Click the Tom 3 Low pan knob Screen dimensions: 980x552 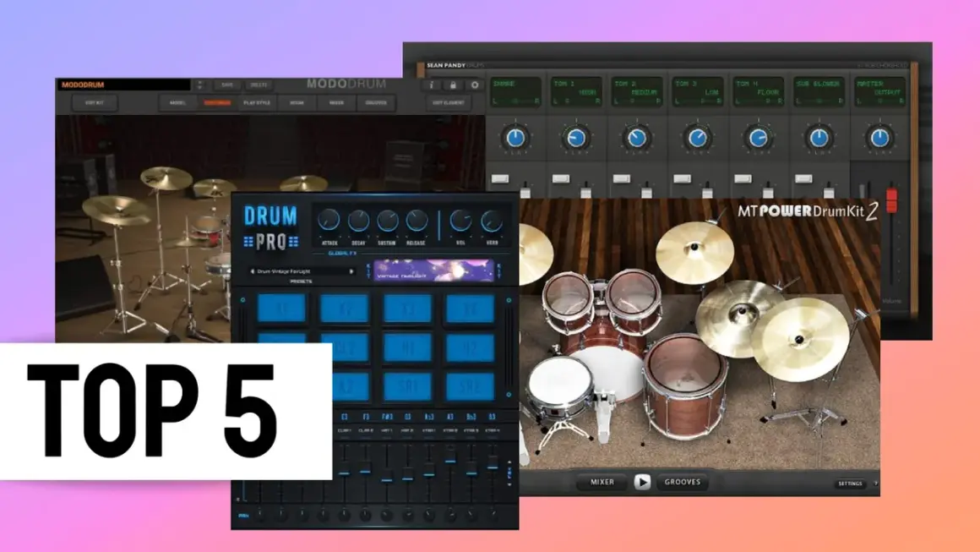(x=698, y=138)
